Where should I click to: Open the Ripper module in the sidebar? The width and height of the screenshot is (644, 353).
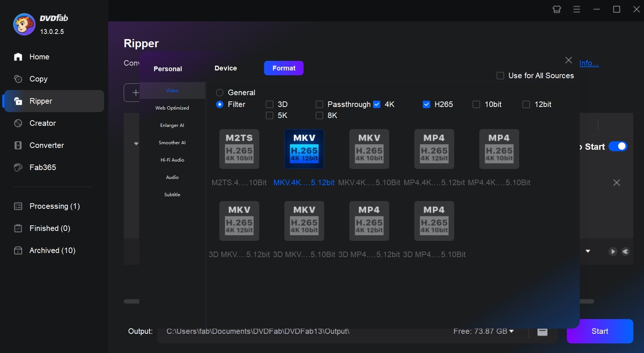[x=41, y=101]
